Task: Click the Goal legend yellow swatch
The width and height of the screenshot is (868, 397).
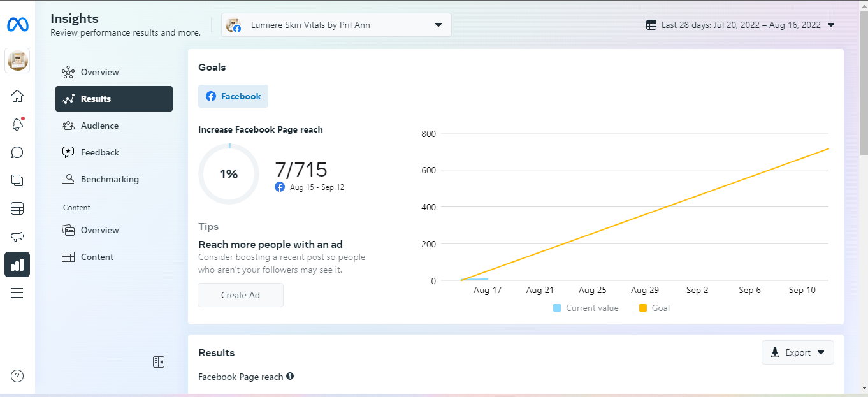Action: 643,308
